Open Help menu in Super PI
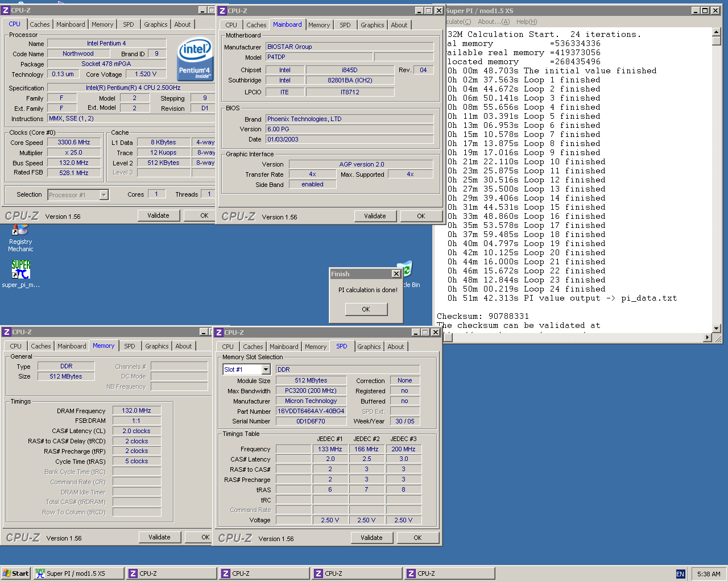This screenshot has height=582, width=728. coord(527,22)
